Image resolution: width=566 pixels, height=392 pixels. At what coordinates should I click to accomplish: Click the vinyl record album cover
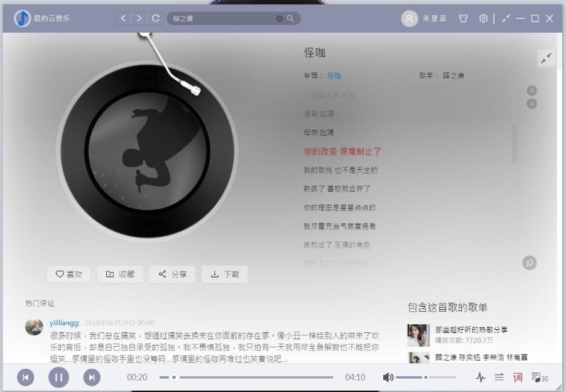147,151
